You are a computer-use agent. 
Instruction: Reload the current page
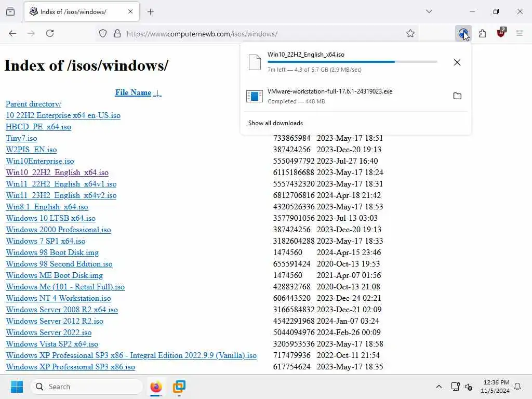50,33
